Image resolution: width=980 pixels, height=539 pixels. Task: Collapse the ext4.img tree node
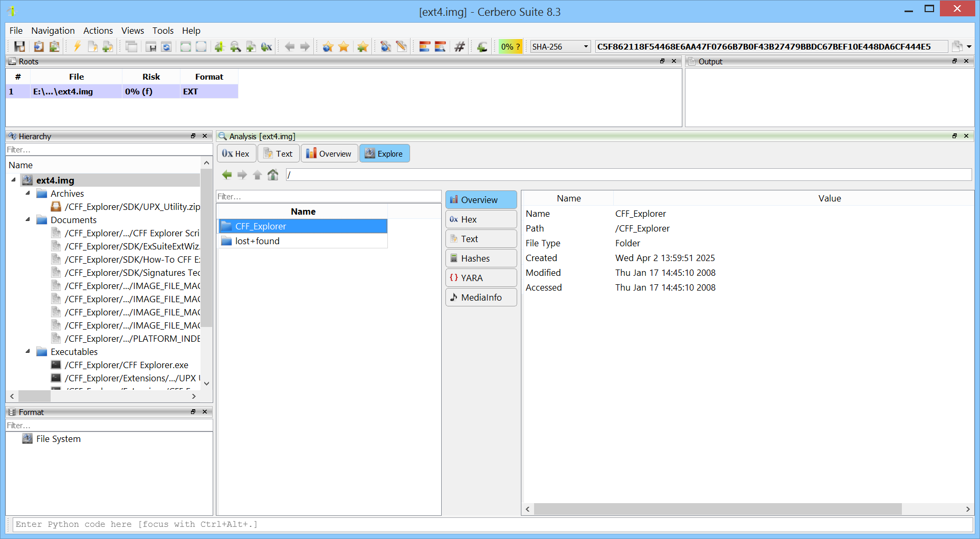click(x=14, y=180)
